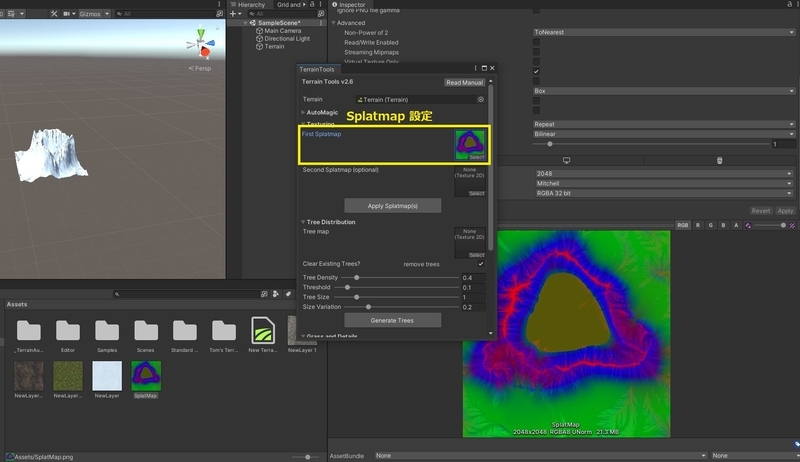Collapse the Advanced section
The image size is (800, 462).
click(333, 23)
